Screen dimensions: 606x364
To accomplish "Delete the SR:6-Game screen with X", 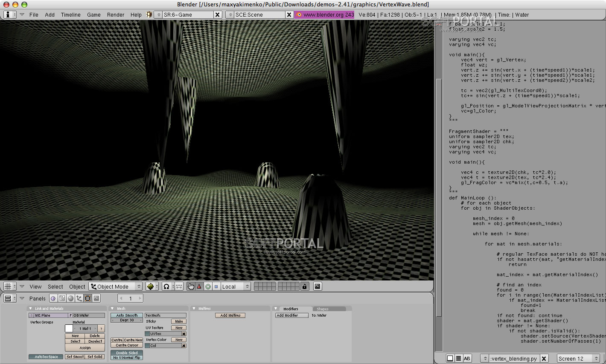I will point(217,14).
